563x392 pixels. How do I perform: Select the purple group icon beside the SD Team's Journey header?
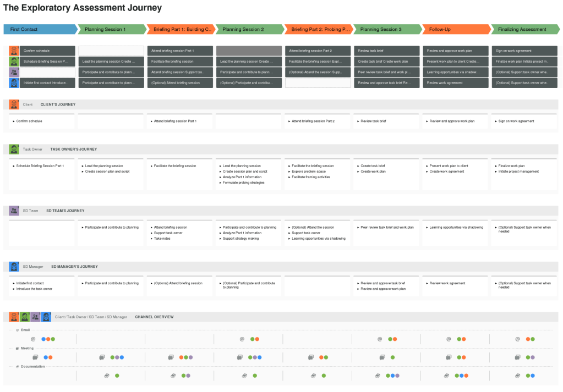(14, 211)
